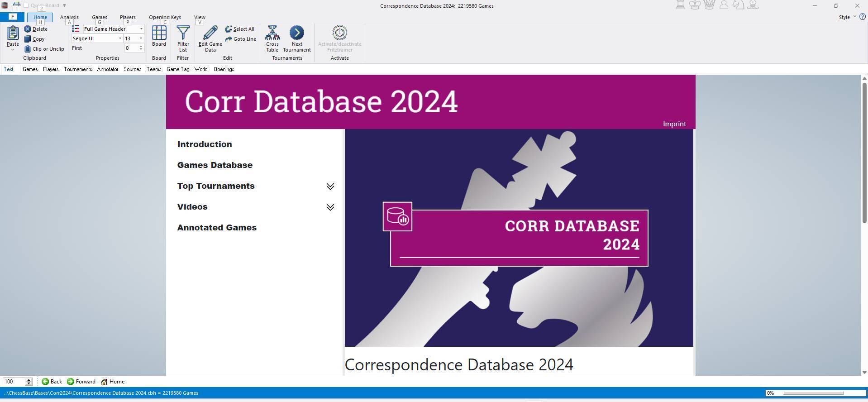
Task: Open the Paste options arrow
Action: (x=13, y=50)
